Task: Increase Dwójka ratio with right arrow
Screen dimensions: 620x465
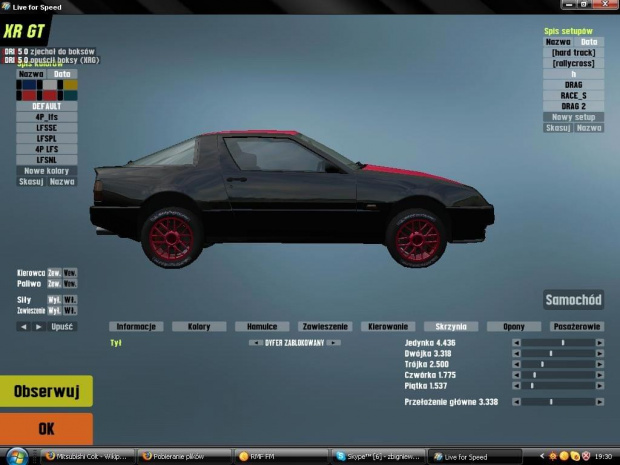Action: [600, 353]
